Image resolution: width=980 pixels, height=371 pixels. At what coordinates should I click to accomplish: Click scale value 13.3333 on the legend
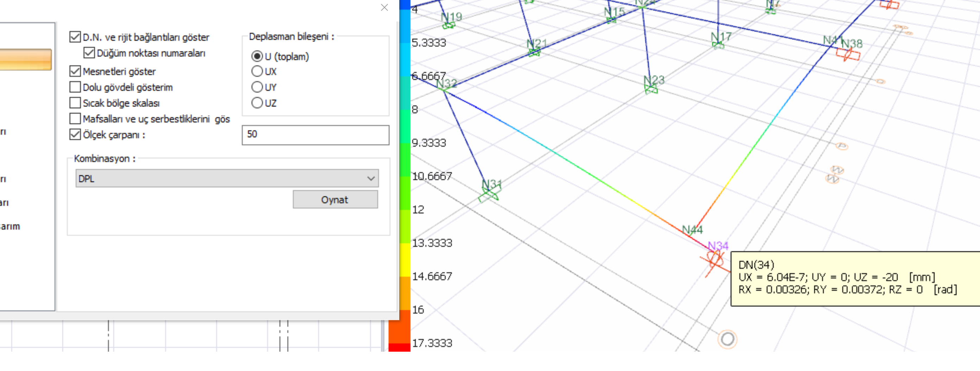(432, 242)
